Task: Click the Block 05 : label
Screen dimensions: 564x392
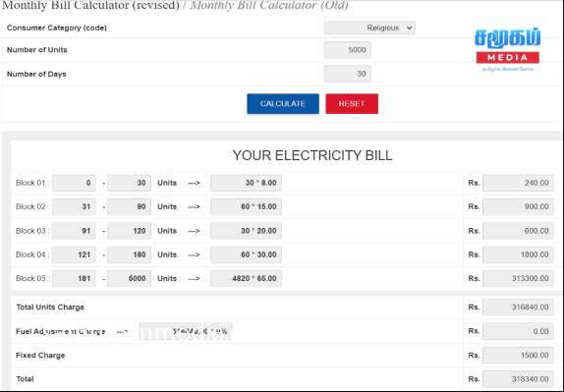Action: (x=32, y=278)
